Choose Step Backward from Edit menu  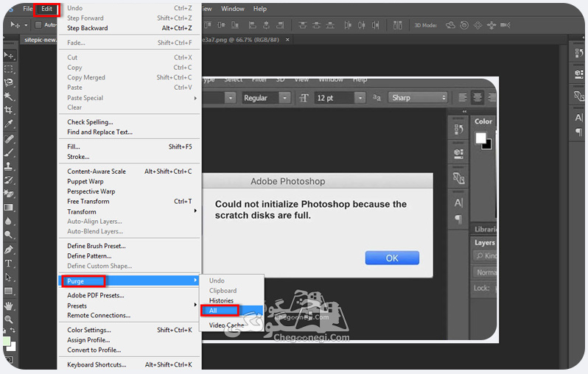(x=129, y=28)
